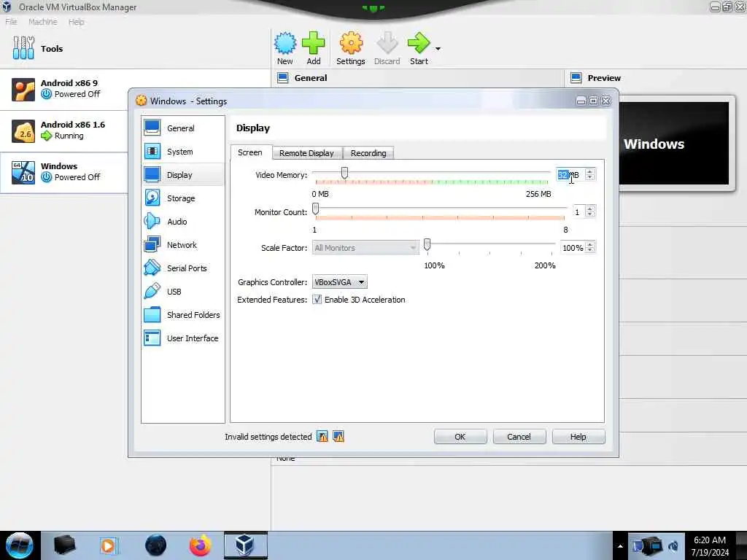Image resolution: width=747 pixels, height=560 pixels.
Task: Click the OK button
Action: tap(460, 437)
